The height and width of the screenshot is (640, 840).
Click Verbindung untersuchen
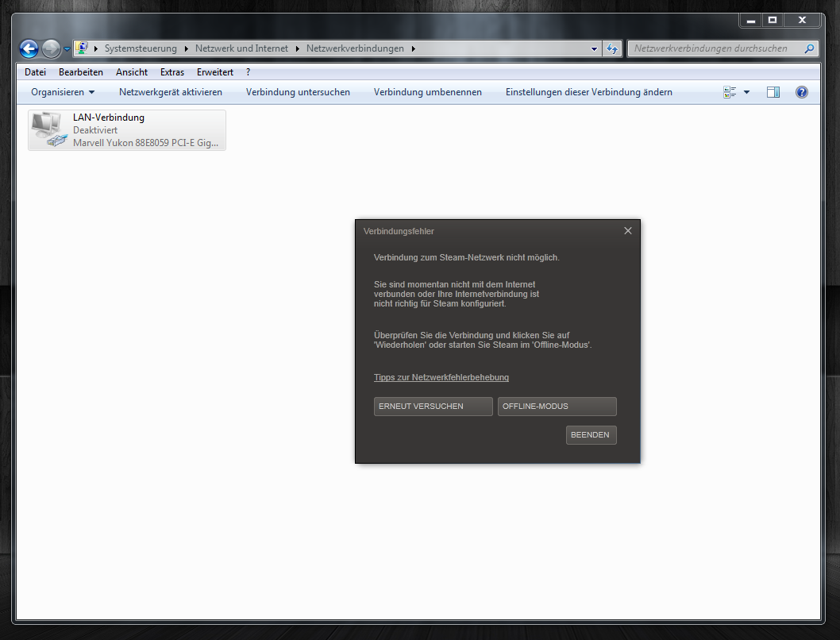298,92
